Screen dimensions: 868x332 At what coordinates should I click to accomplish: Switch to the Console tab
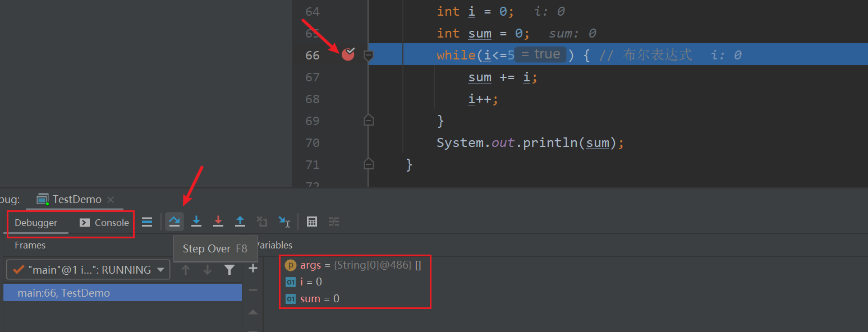(104, 223)
